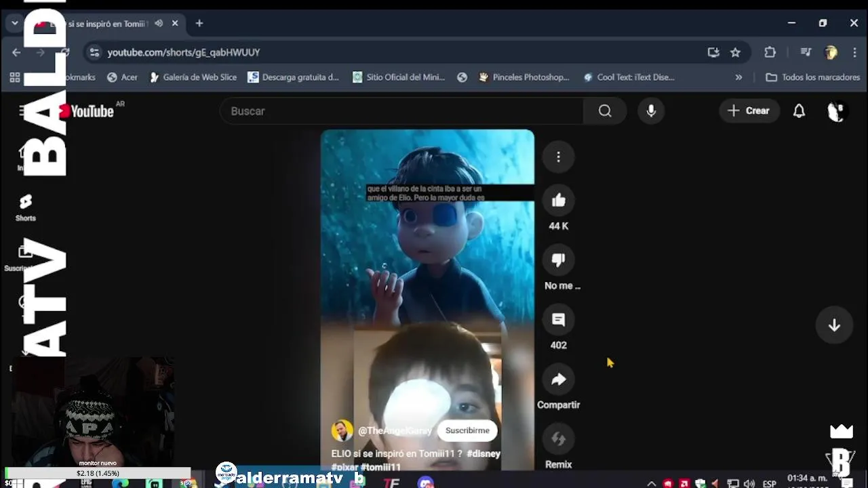Open taskbar volume speaker icon
The image size is (868, 488).
coord(749,483)
